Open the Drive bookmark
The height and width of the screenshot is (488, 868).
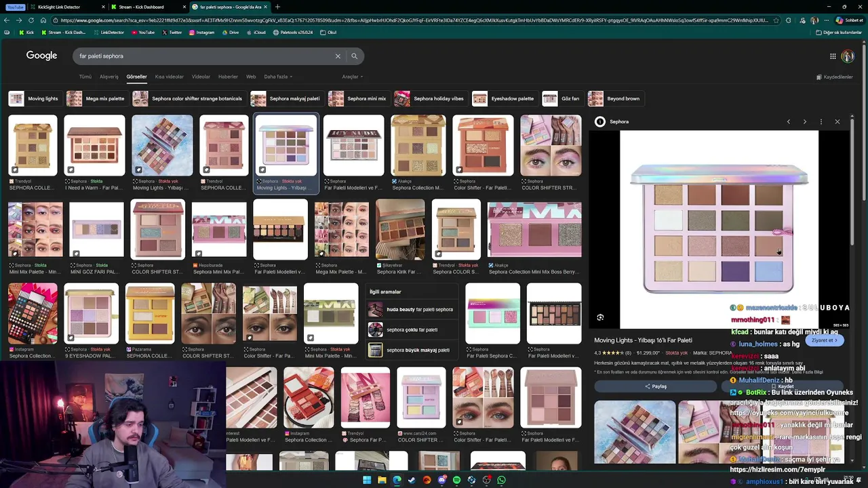[x=230, y=33]
